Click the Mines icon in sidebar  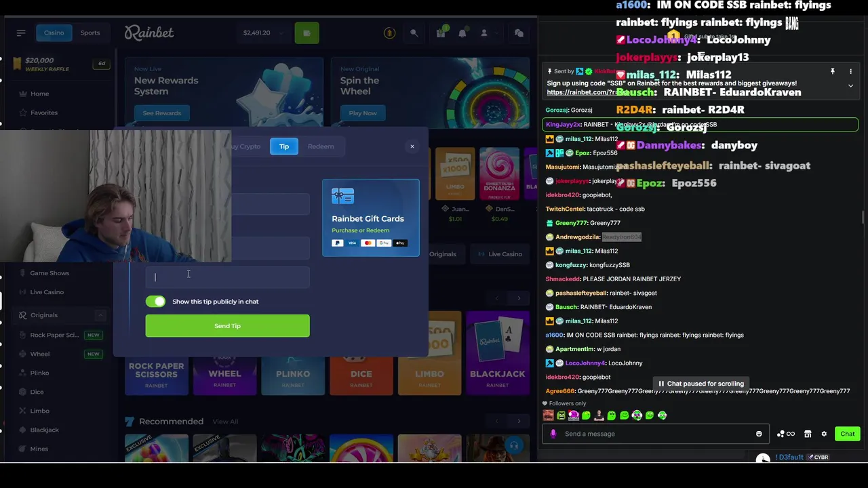[x=23, y=449]
